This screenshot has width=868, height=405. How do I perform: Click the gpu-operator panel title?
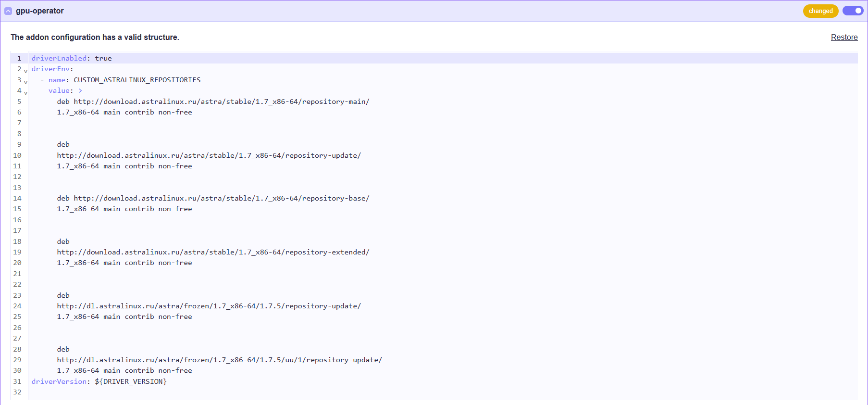click(39, 11)
